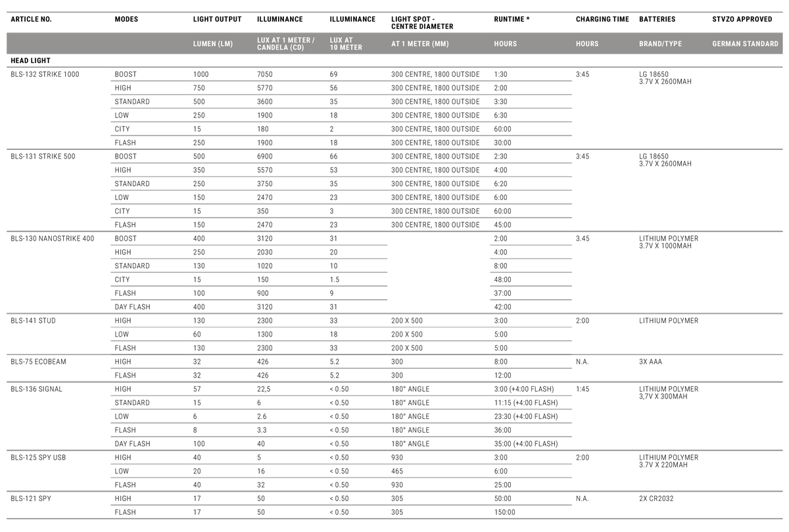Image resolution: width=789 pixels, height=532 pixels.
Task: Click the 12:00 runtime value
Action: (x=502, y=375)
